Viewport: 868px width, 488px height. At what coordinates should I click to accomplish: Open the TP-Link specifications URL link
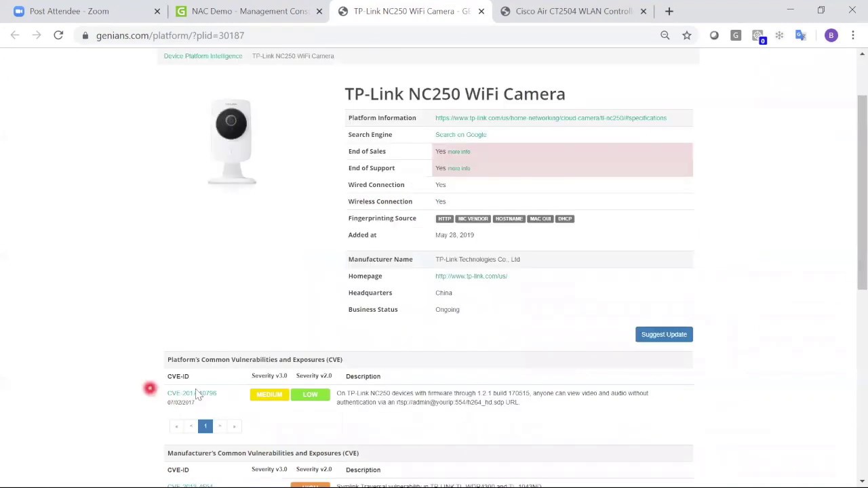(x=551, y=118)
